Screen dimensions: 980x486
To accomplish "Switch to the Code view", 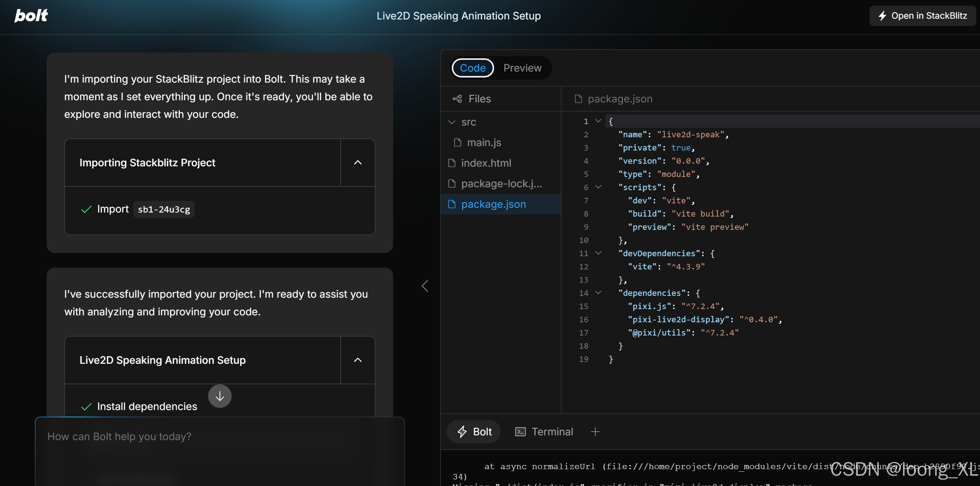I will (x=472, y=68).
